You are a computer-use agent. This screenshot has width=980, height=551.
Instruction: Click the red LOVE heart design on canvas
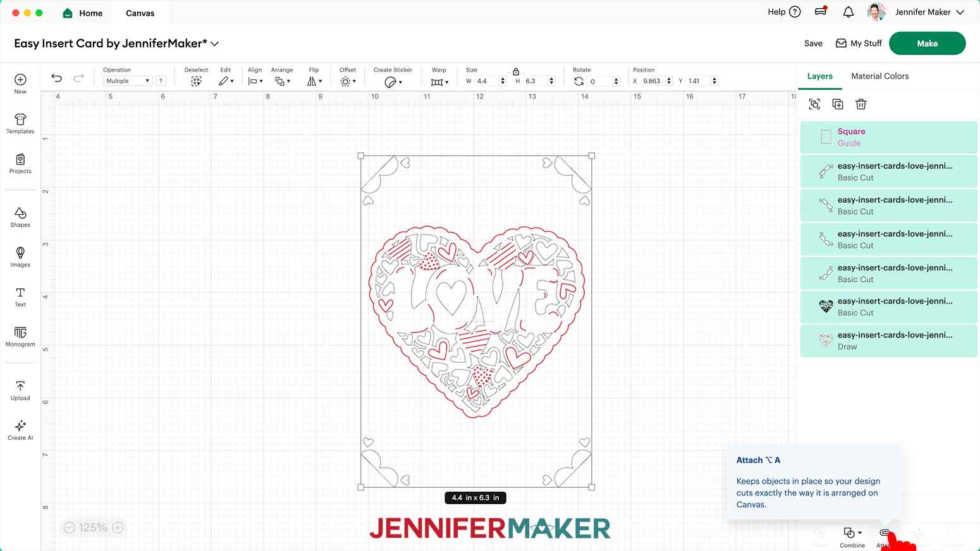476,321
